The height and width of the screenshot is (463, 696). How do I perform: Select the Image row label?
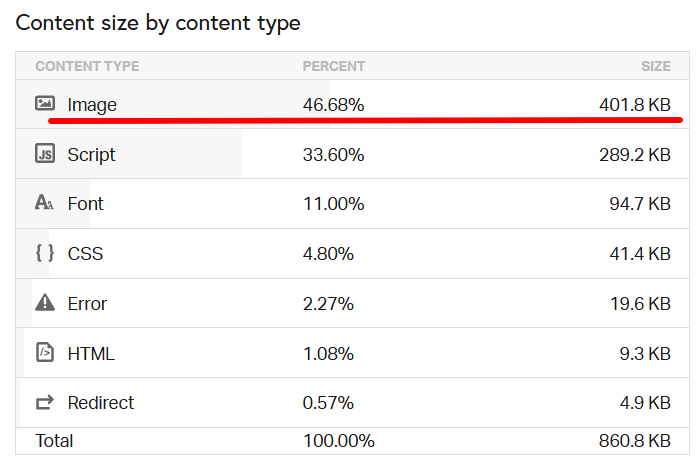pyautogui.click(x=92, y=105)
